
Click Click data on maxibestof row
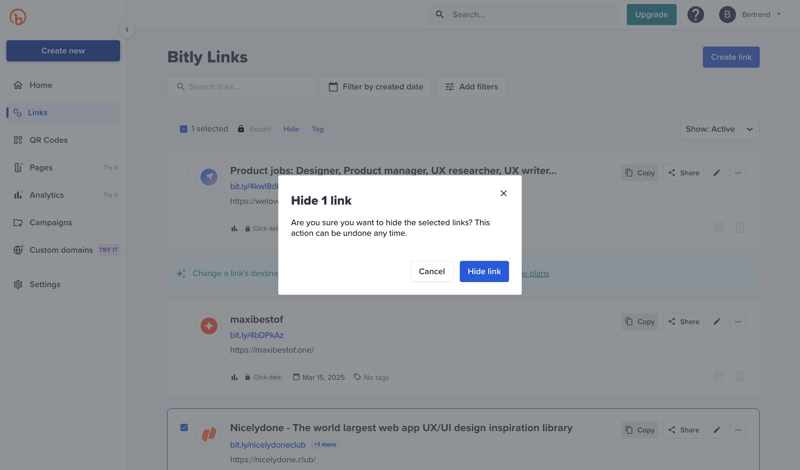[x=263, y=378]
